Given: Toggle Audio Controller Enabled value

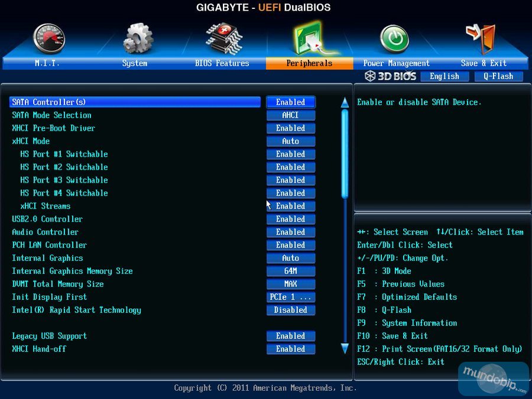Looking at the screenshot, I should coord(291,232).
